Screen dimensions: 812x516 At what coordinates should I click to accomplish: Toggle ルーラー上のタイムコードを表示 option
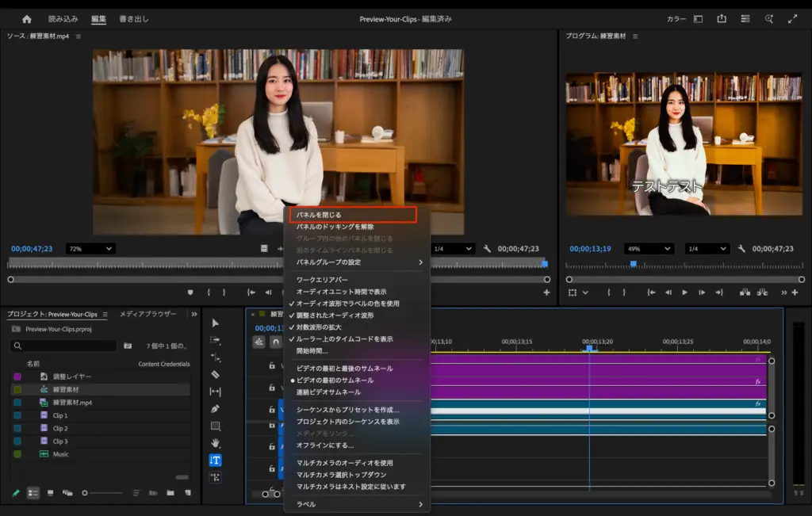pos(344,338)
